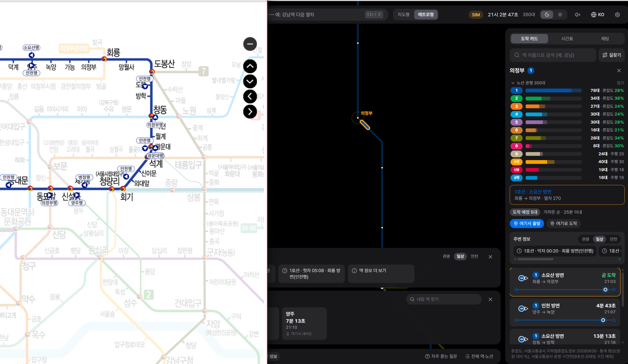Toggle the mute sound icon

(x=578, y=15)
